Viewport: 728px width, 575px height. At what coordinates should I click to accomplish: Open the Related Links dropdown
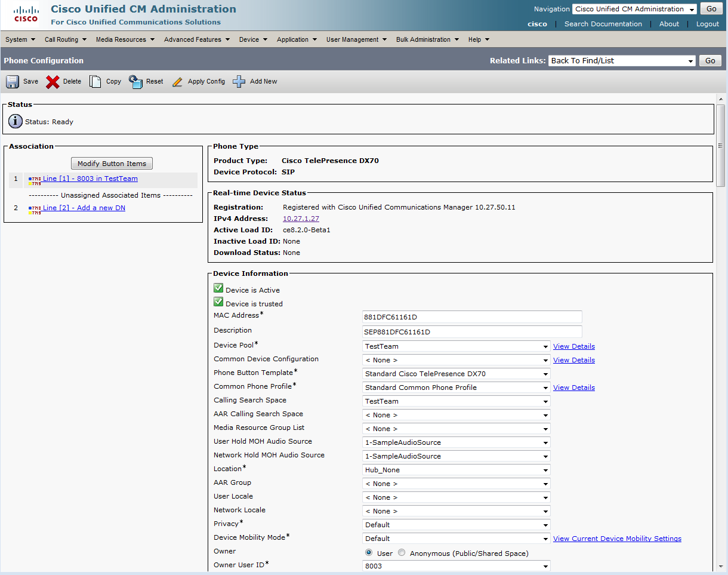tap(622, 61)
